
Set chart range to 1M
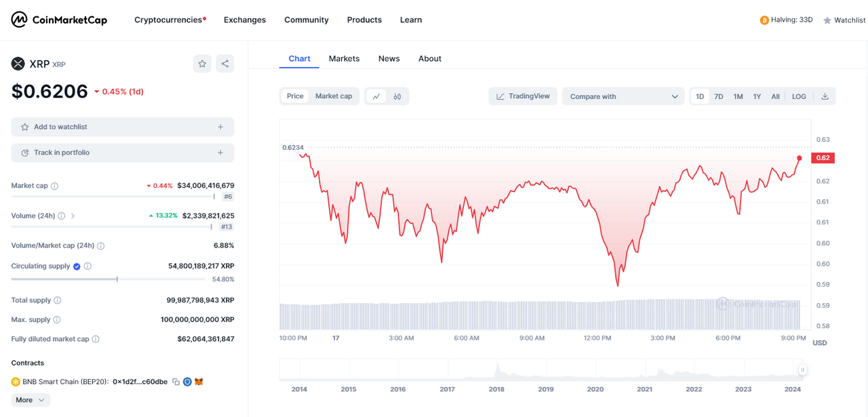[738, 96]
